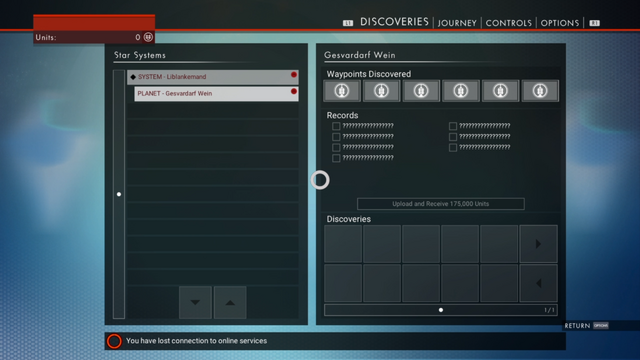Select the PLANET - Gesvardarf Wein row
This screenshot has width=640, height=360.
[x=216, y=93]
